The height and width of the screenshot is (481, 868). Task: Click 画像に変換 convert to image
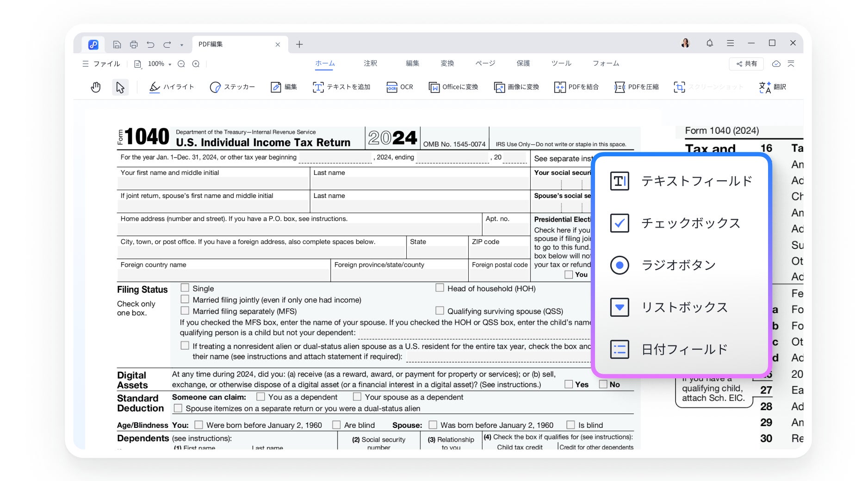tap(516, 87)
